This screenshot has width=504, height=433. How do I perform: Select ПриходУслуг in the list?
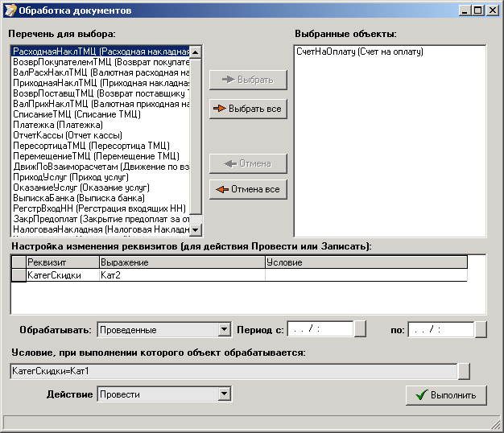[101, 177]
